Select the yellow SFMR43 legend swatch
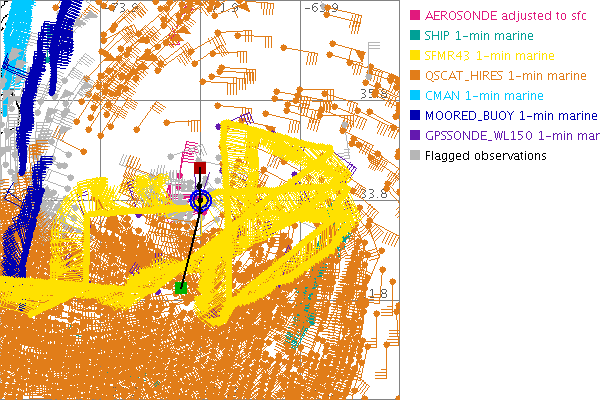Image resolution: width=600 pixels, height=400 pixels. click(414, 56)
